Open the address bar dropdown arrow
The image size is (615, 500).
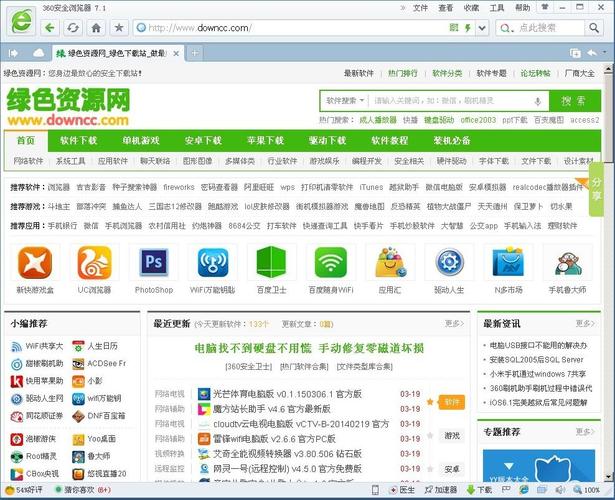click(x=479, y=28)
